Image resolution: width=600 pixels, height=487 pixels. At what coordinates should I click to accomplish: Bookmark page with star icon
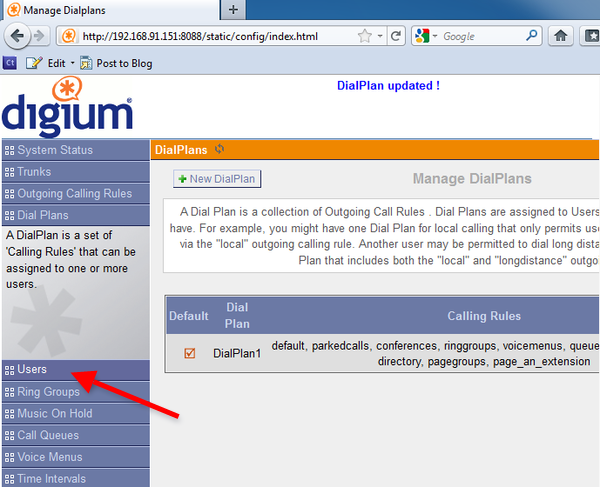tap(365, 36)
